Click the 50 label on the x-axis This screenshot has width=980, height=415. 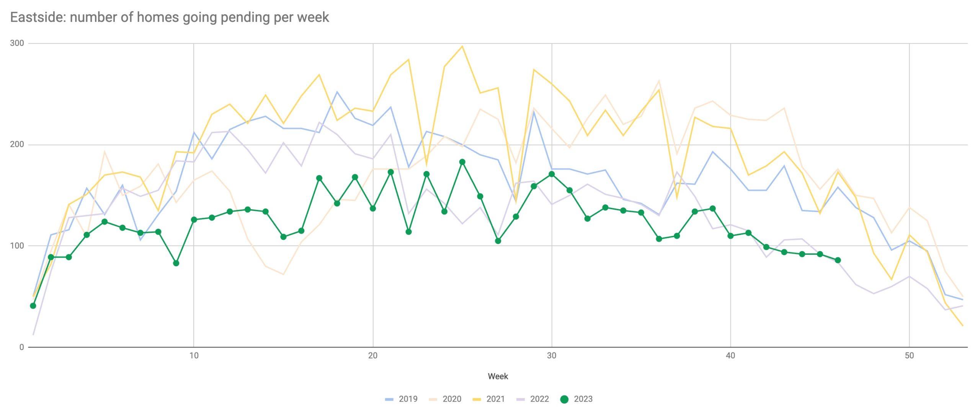[909, 356]
